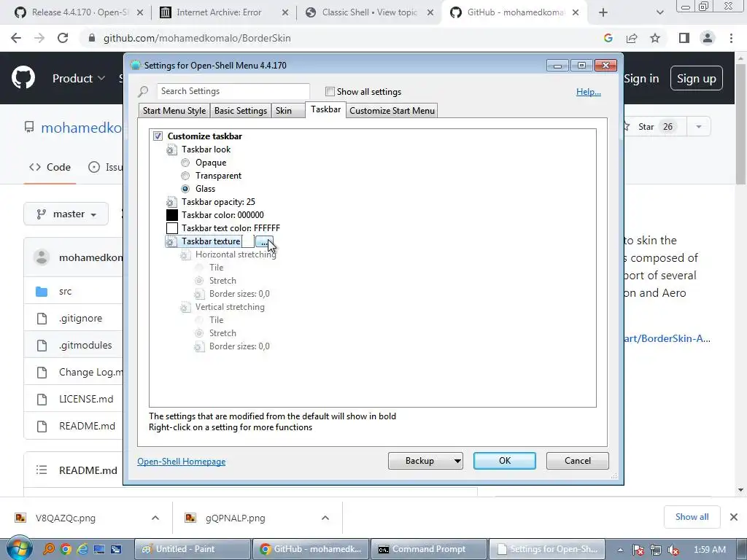Screen dimensions: 747x560
Task: Click Cancel in the Settings dialog
Action: coord(578,461)
